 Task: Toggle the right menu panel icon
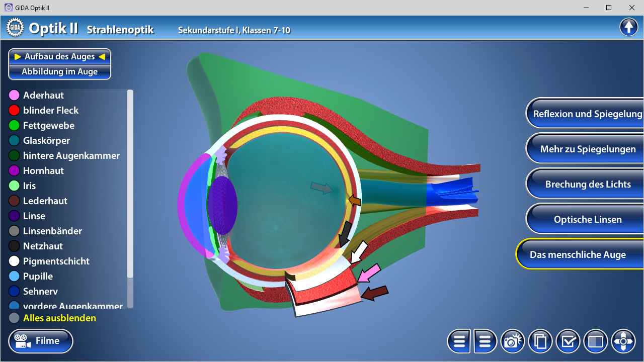[485, 342]
